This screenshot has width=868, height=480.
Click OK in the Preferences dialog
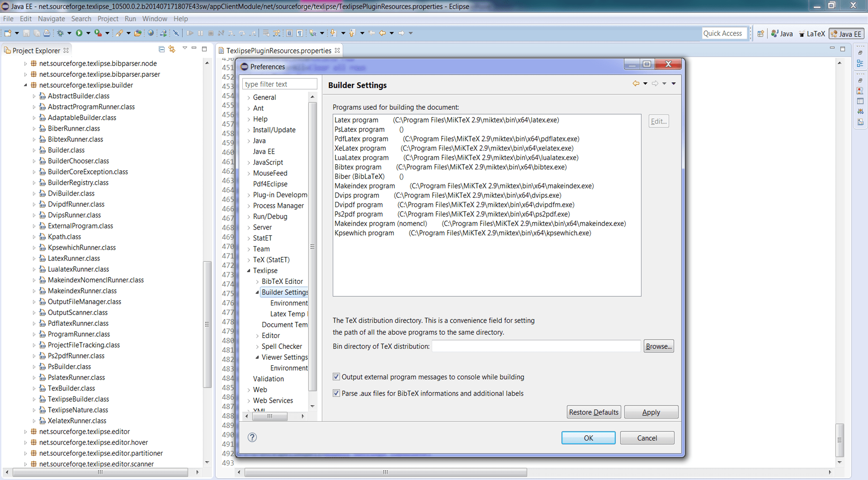point(588,438)
